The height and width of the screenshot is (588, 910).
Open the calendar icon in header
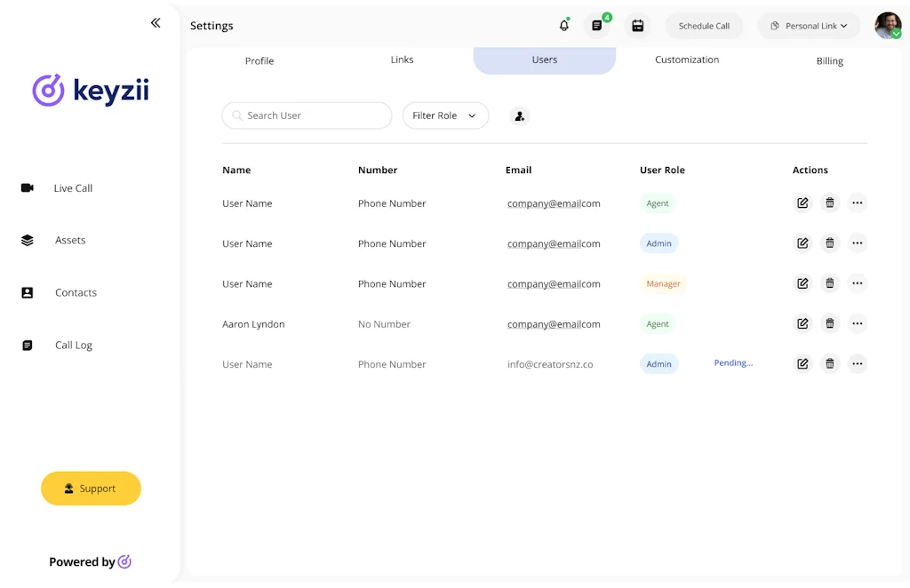[x=637, y=26]
